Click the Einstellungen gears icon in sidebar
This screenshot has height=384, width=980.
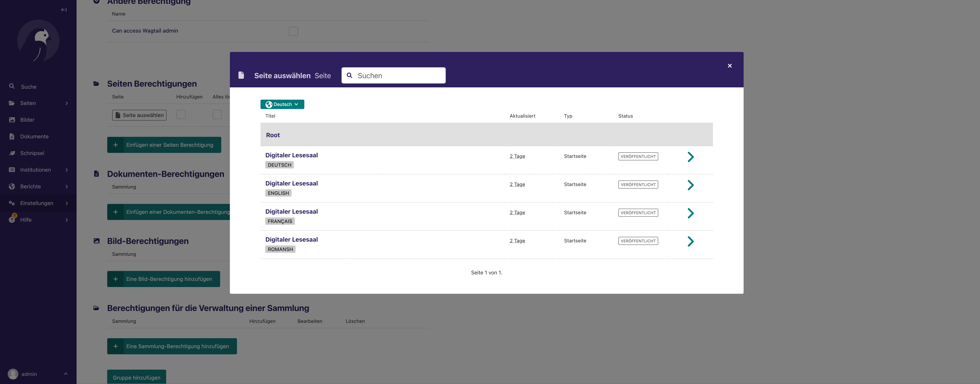(12, 203)
